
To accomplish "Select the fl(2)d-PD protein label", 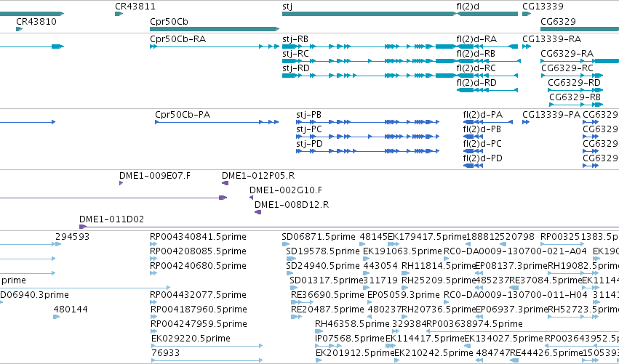I will (483, 158).
